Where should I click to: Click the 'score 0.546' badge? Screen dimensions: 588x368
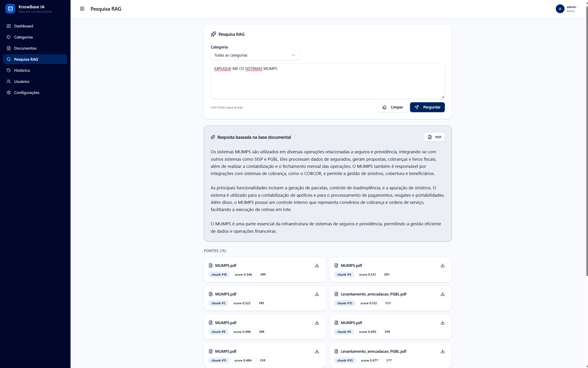243,274
